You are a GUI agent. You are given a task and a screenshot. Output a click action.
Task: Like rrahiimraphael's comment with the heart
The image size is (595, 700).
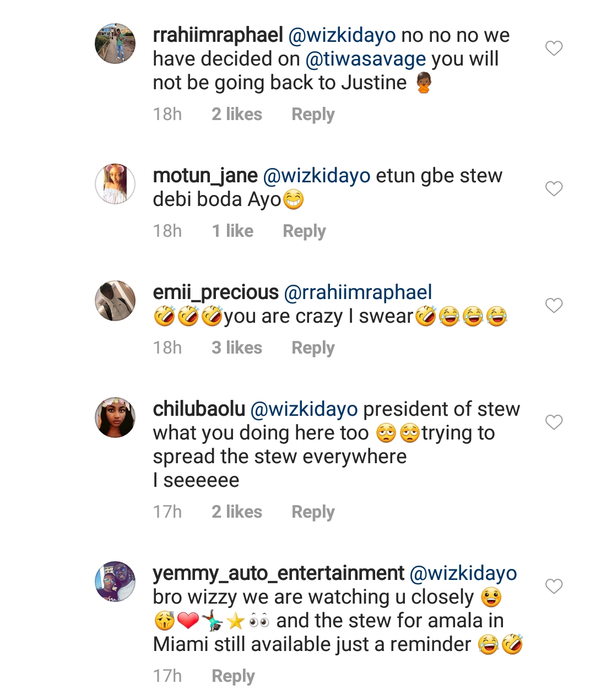click(554, 48)
